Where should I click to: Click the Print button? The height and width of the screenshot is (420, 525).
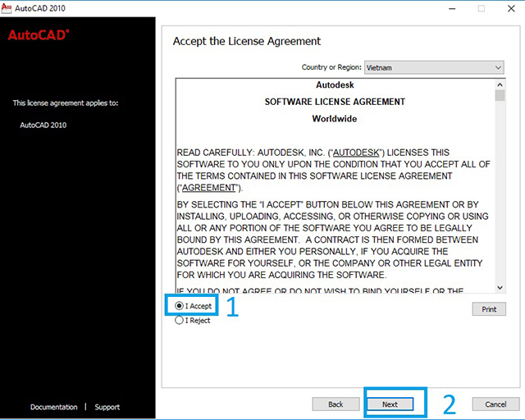point(489,309)
